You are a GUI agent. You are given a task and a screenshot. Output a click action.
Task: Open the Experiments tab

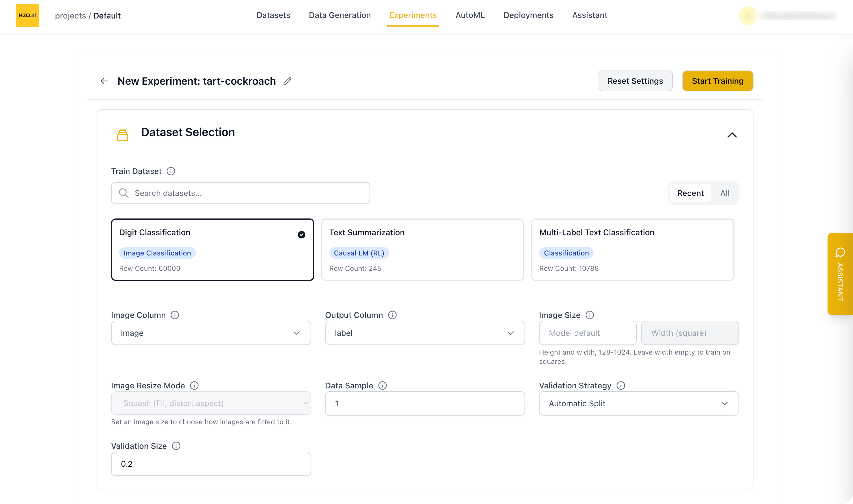pyautogui.click(x=413, y=15)
